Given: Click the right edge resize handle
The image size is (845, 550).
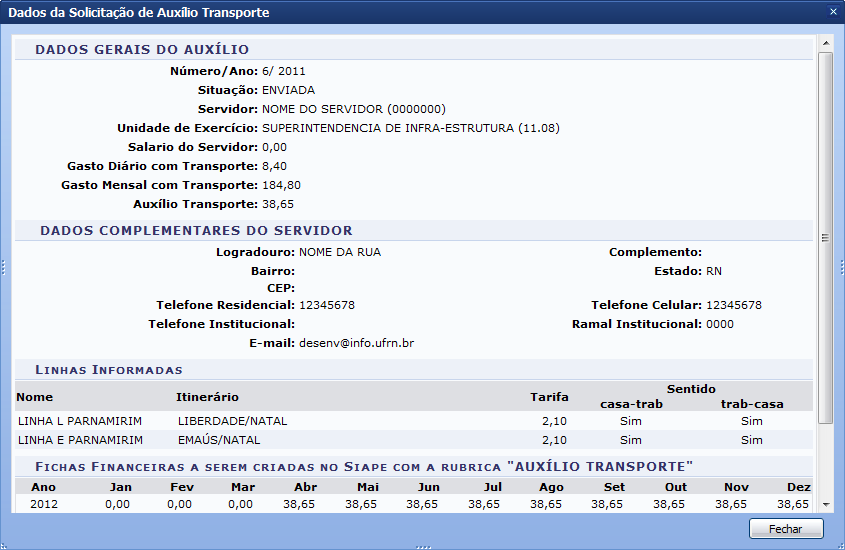Looking at the screenshot, I should point(841,266).
